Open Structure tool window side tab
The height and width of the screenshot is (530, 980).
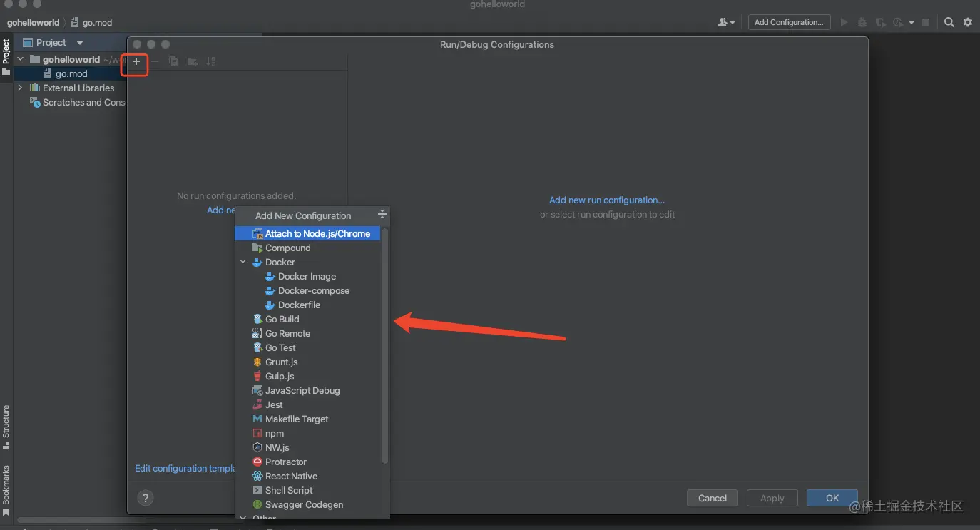coord(6,427)
